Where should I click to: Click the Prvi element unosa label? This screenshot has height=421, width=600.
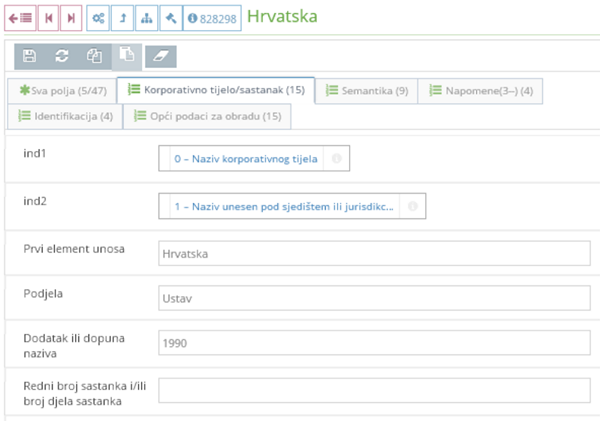click(74, 249)
